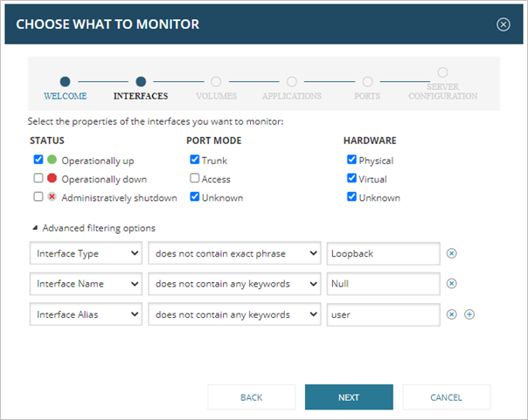This screenshot has width=528, height=420.
Task: Remove the user filter row
Action: pos(451,314)
